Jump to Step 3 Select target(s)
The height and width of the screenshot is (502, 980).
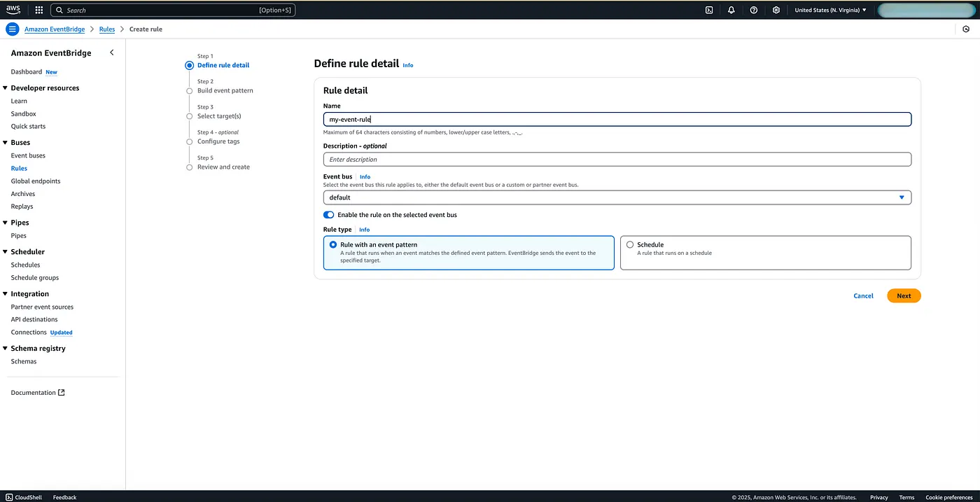click(x=219, y=116)
